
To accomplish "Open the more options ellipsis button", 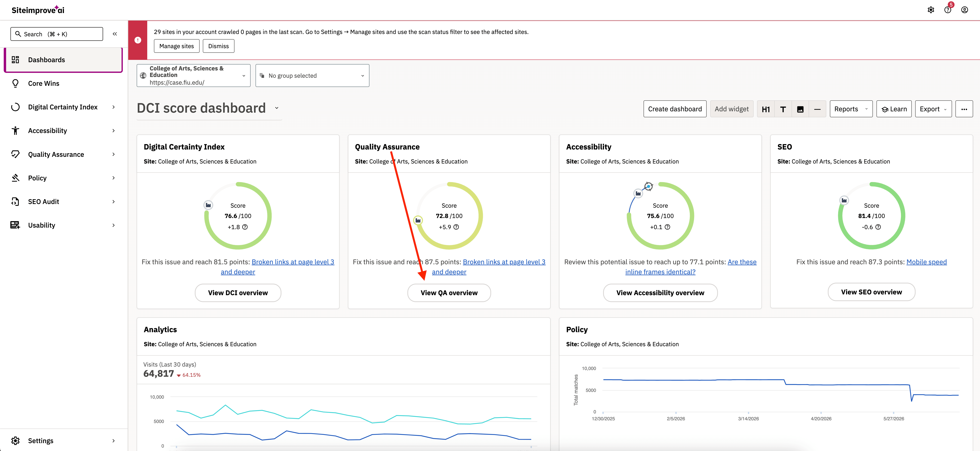I will [x=964, y=109].
